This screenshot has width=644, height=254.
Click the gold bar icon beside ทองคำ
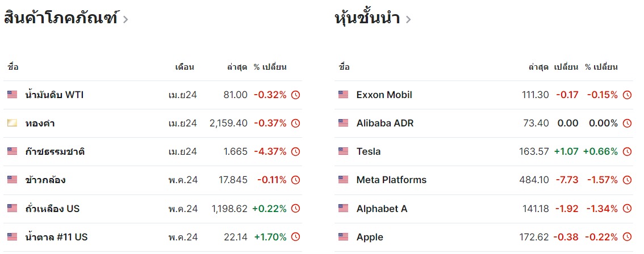click(12, 123)
